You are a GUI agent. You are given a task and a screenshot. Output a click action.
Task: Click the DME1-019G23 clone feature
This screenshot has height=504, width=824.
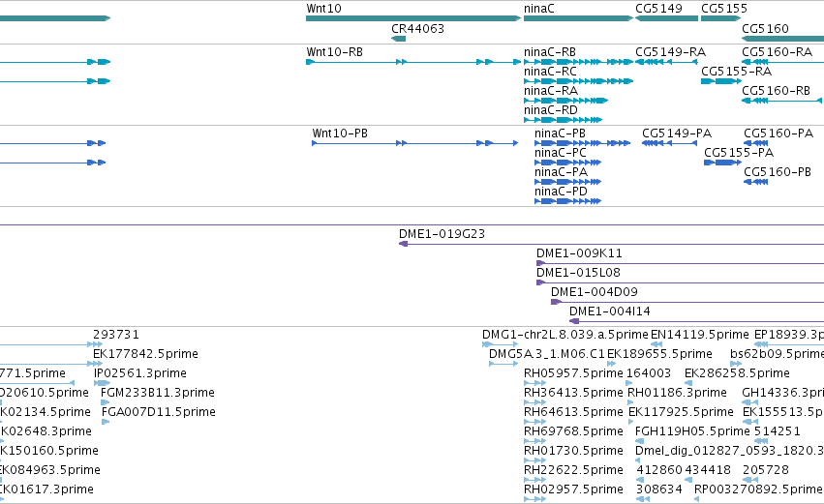612,244
